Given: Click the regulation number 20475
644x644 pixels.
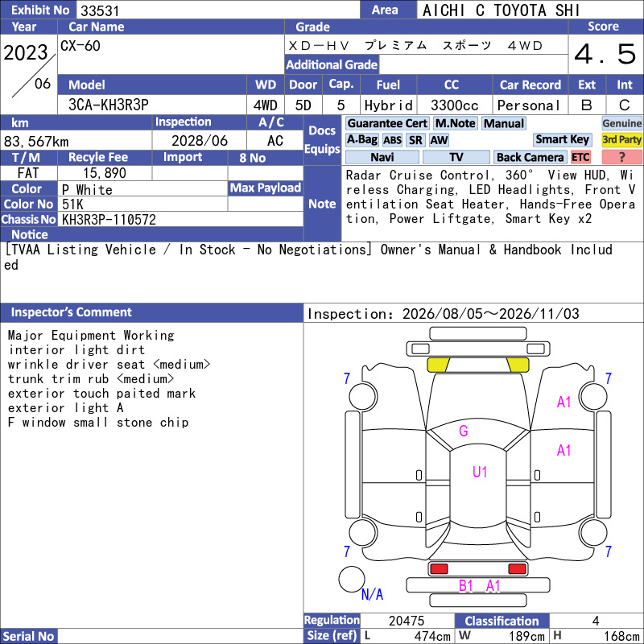Looking at the screenshot, I should [x=407, y=621].
